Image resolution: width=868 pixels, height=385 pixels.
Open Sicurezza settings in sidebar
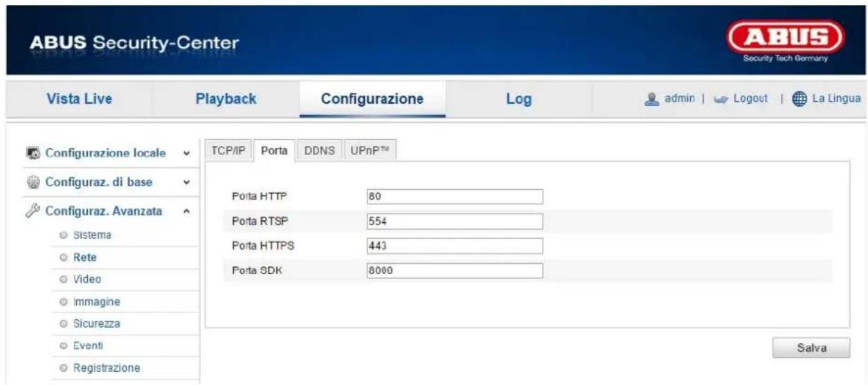[97, 323]
